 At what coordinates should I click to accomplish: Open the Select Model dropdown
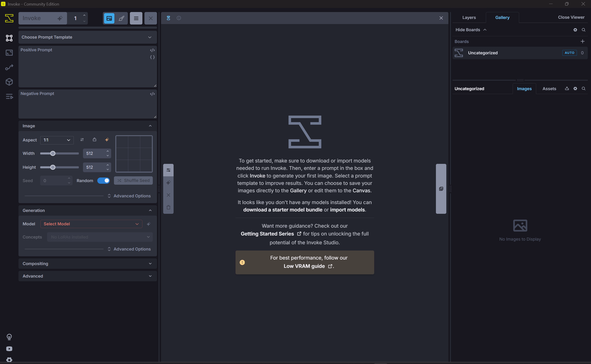tap(91, 224)
